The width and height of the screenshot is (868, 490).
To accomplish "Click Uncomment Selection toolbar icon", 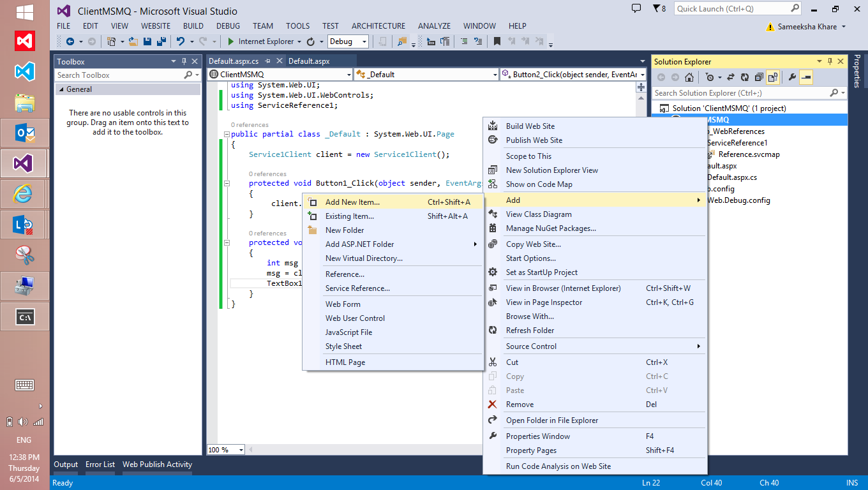I will pos(478,41).
